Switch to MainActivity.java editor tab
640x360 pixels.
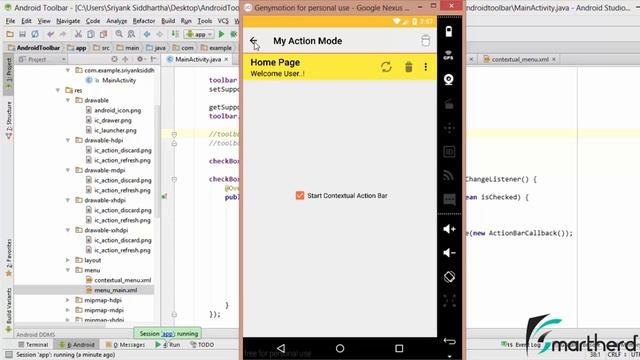tap(198, 60)
